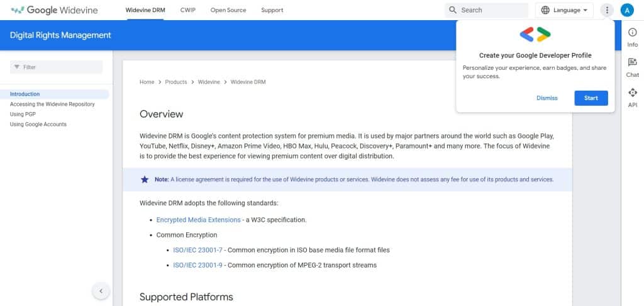Image resolution: width=644 pixels, height=306 pixels.
Task: Click 'Create your Google Developer Profile' title
Action: (535, 55)
